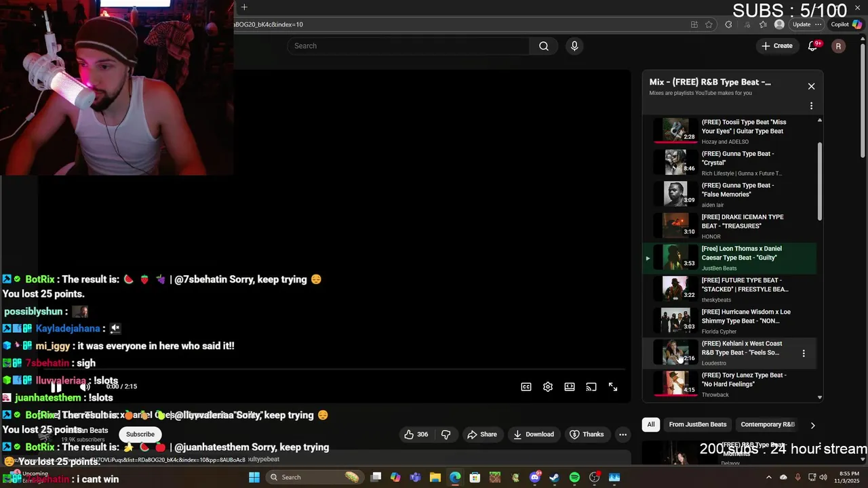
Task: Open the Edge extensions icon
Action: 728,24
